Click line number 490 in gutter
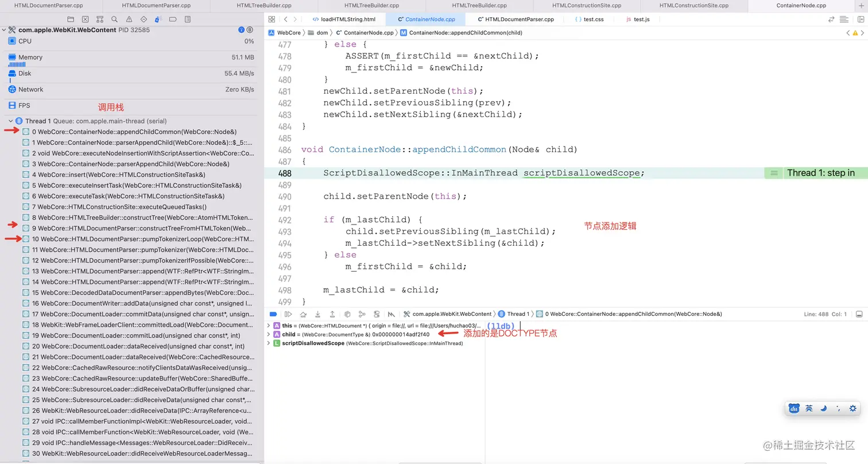The image size is (868, 464). [285, 196]
